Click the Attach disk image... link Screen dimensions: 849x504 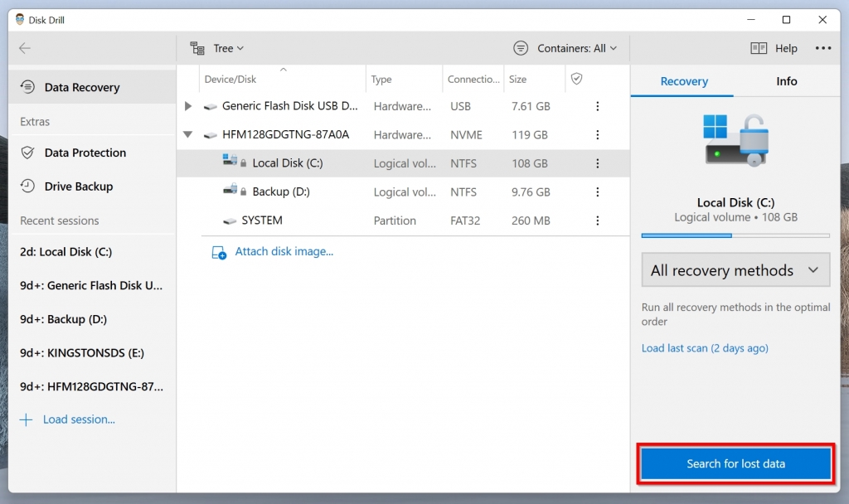[x=284, y=251]
